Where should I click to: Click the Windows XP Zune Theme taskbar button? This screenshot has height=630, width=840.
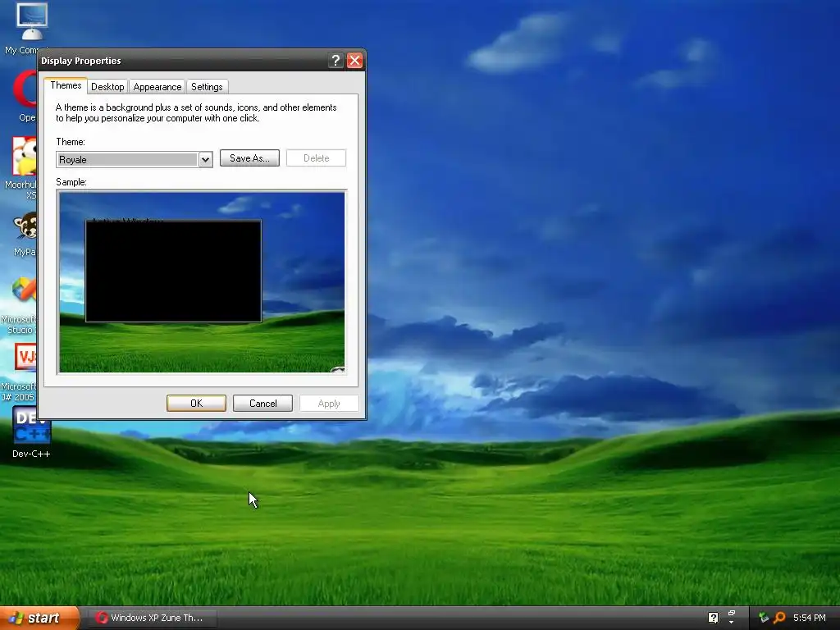click(x=152, y=618)
